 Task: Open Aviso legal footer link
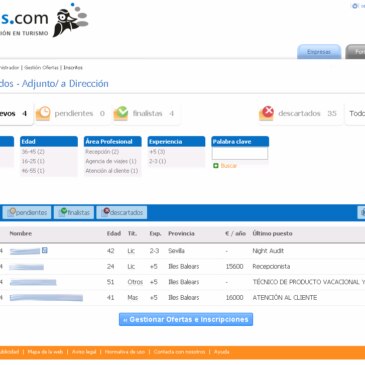[84, 352]
